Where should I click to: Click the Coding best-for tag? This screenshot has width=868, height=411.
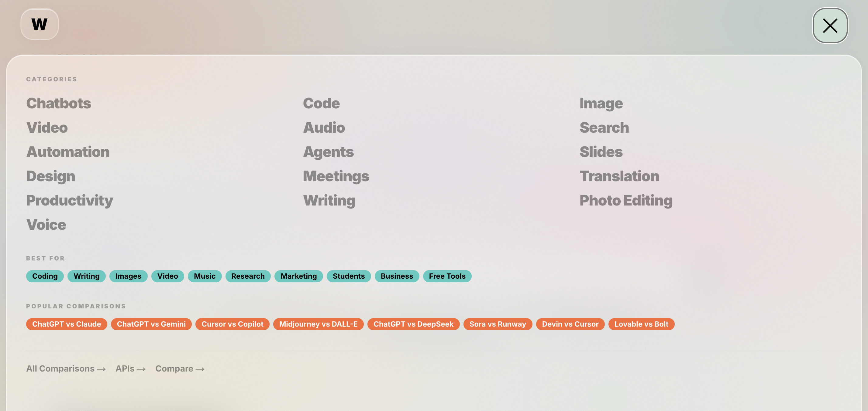point(45,276)
